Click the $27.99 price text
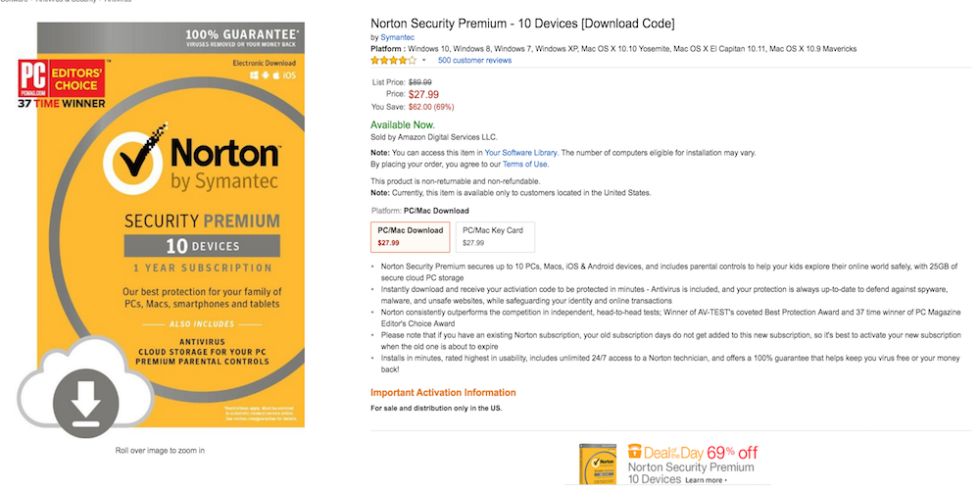980x490 pixels. (x=423, y=94)
